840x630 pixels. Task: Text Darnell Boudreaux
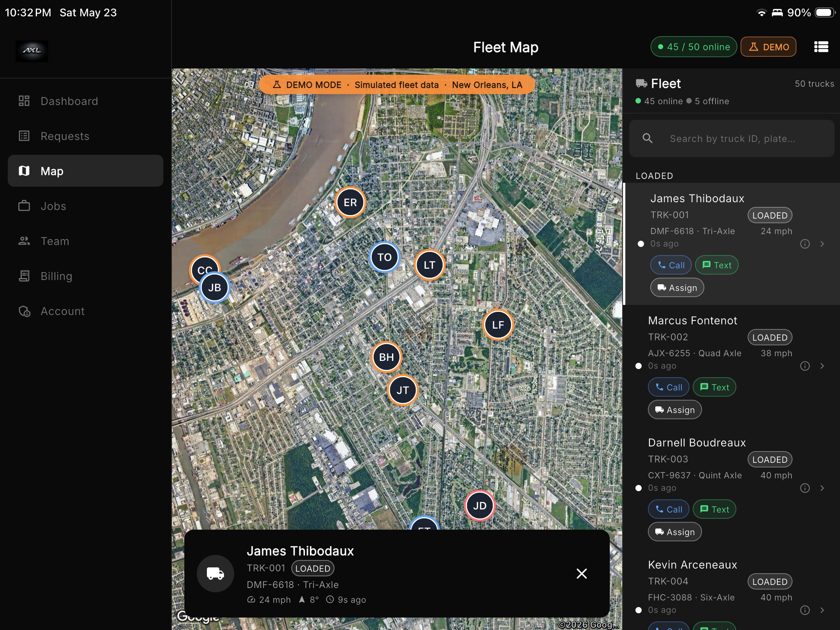click(x=714, y=509)
